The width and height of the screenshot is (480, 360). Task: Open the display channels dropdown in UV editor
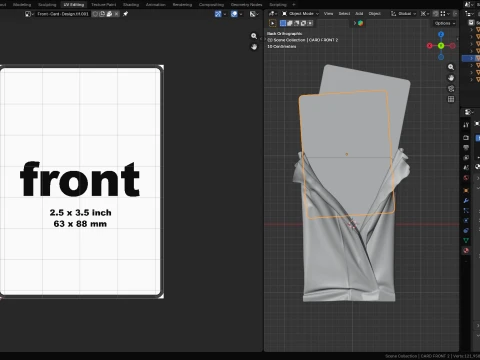(x=254, y=14)
